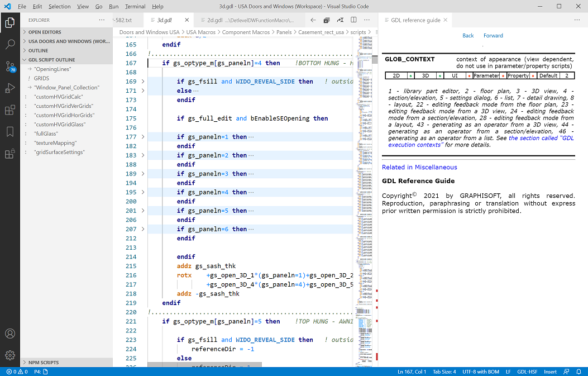View errors and warnings in the status bar
This screenshot has width=588, height=376.
click(x=17, y=371)
